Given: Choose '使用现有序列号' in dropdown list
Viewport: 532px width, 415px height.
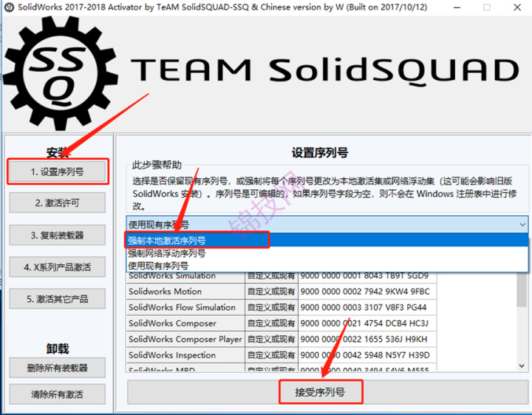Looking at the screenshot, I should coord(327,266).
